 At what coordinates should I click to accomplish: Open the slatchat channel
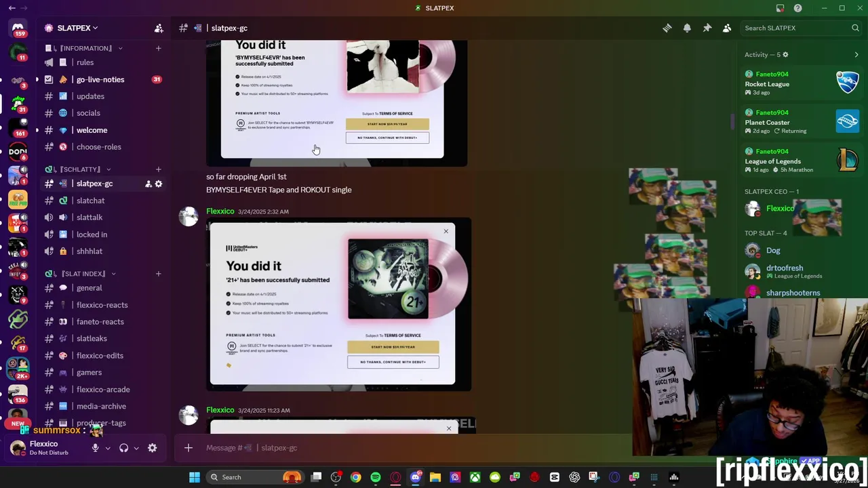click(103, 201)
